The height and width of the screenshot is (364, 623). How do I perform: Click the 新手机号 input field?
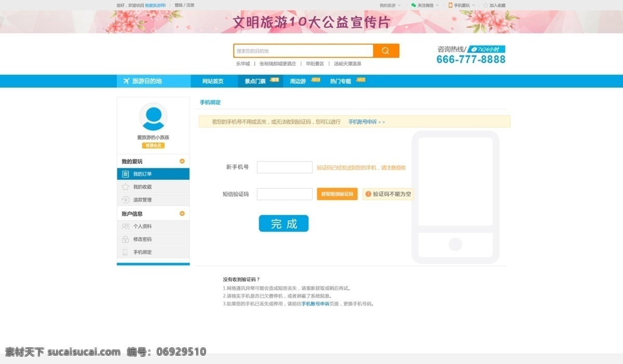pyautogui.click(x=285, y=167)
